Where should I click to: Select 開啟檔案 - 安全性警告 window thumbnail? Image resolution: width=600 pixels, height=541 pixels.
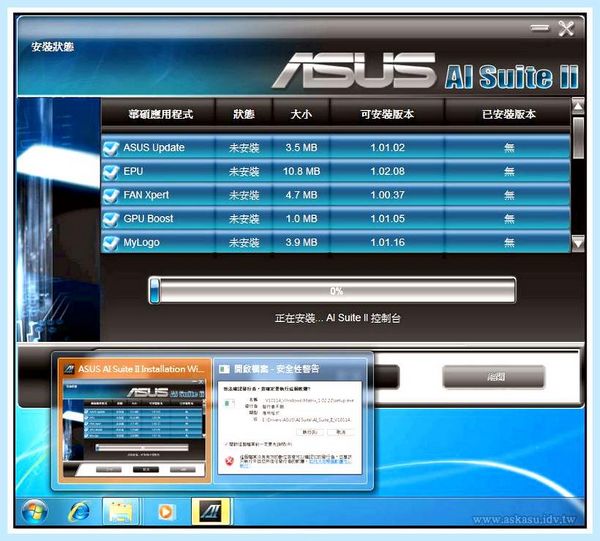pos(290,420)
